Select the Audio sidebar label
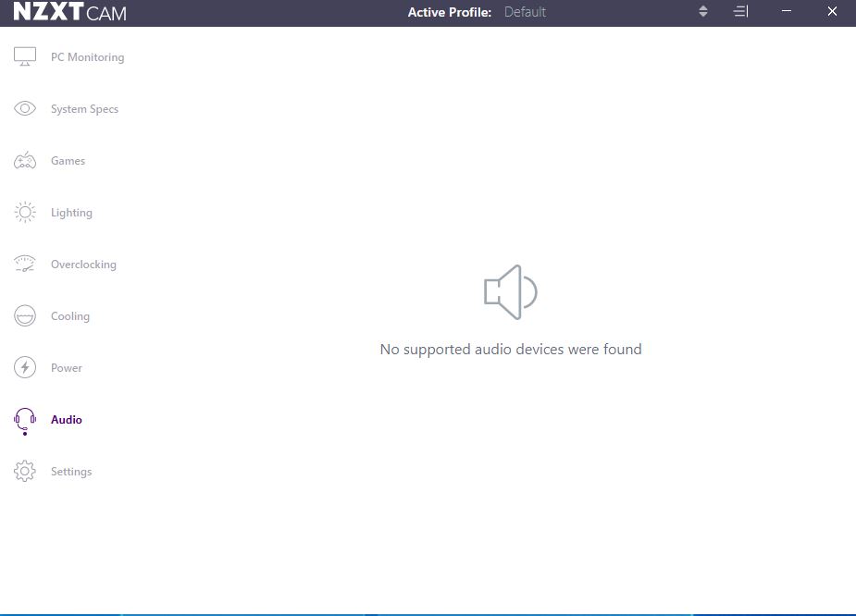 coord(66,420)
